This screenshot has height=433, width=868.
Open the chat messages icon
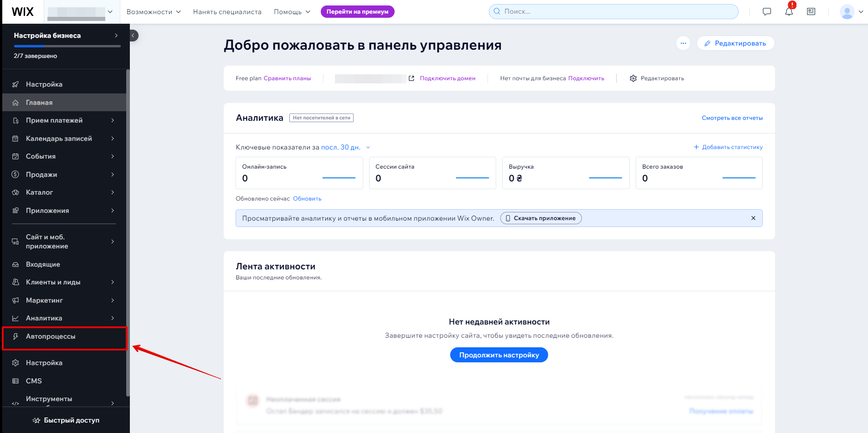click(767, 12)
